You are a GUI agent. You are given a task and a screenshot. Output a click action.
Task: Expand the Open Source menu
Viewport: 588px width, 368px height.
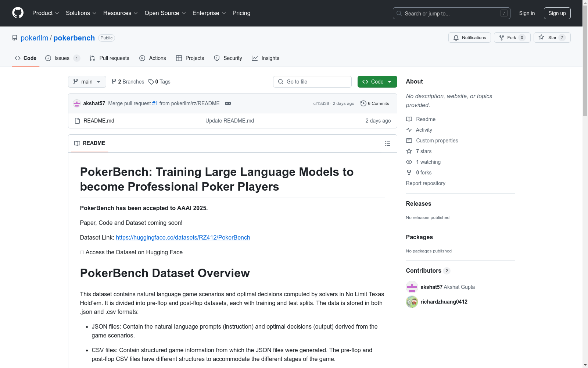[165, 13]
